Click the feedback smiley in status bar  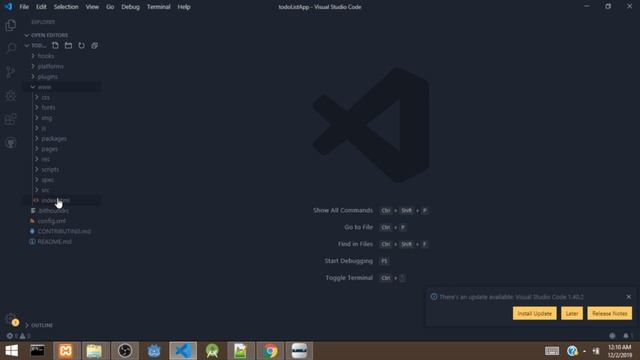coord(612,336)
